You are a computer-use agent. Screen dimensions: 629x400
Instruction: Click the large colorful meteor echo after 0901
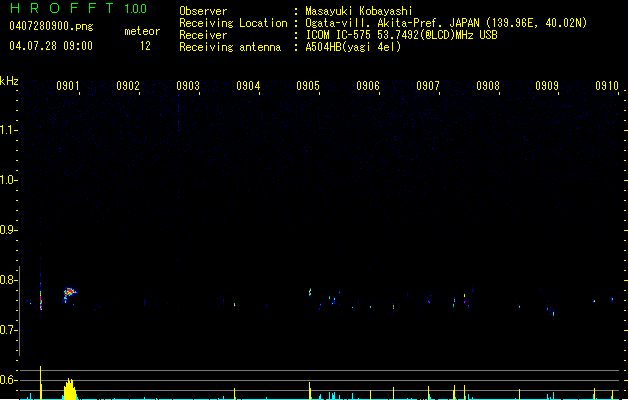[x=70, y=294]
